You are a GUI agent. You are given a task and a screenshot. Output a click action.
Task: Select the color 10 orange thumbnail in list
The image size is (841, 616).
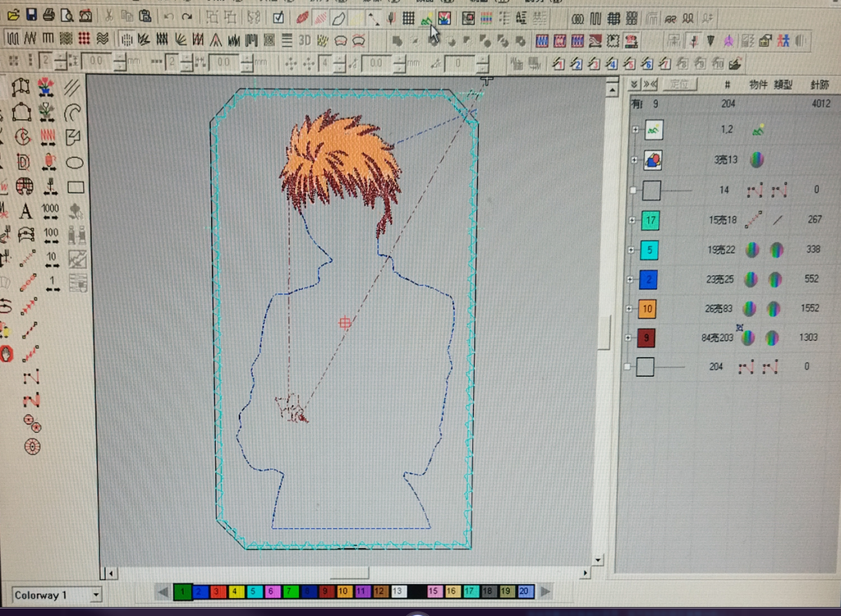(647, 309)
